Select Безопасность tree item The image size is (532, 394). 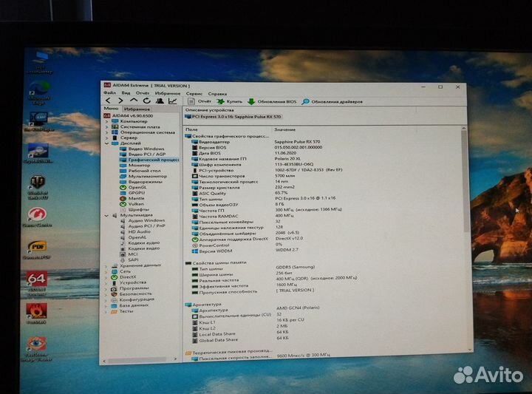click(132, 294)
